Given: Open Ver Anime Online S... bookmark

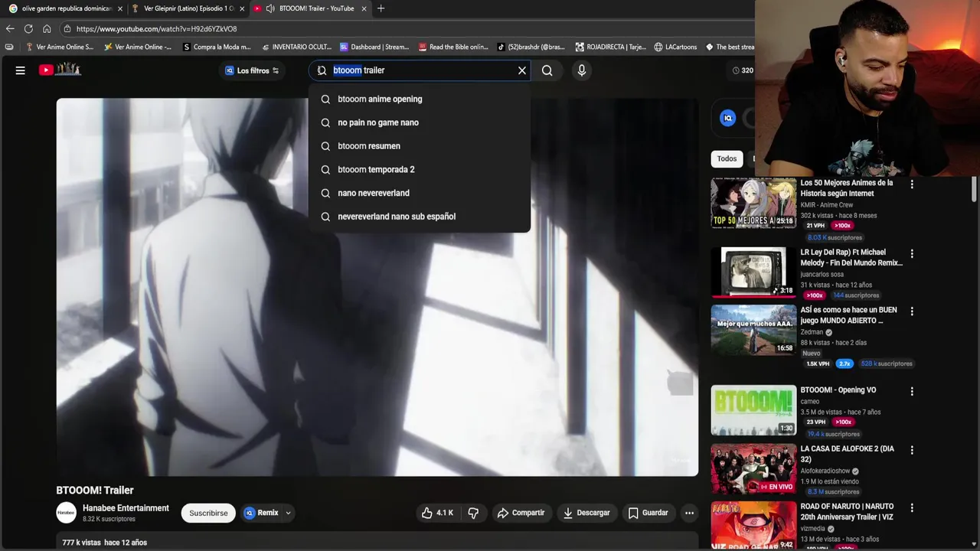Looking at the screenshot, I should coord(59,47).
